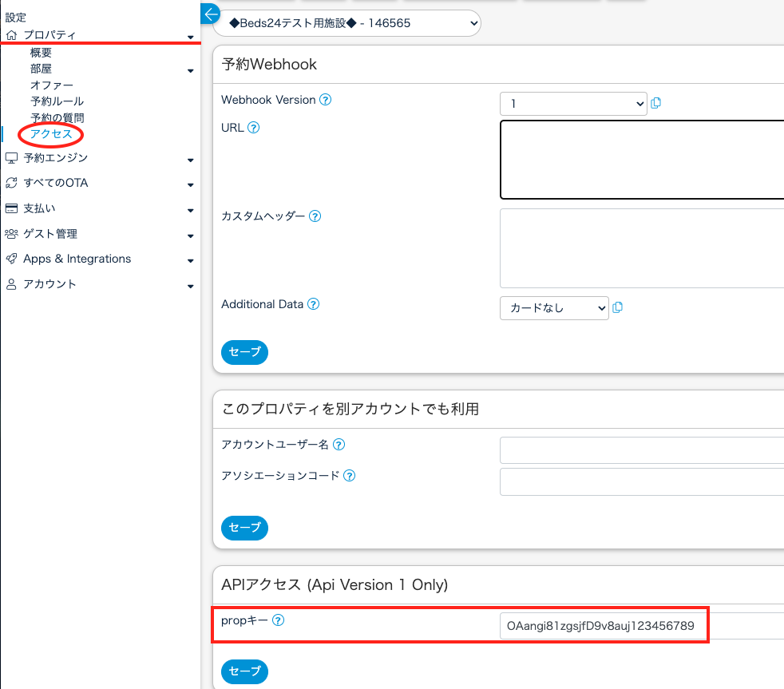The height and width of the screenshot is (689, 784).
Task: Click help icon beside URL label
Action: 254,127
